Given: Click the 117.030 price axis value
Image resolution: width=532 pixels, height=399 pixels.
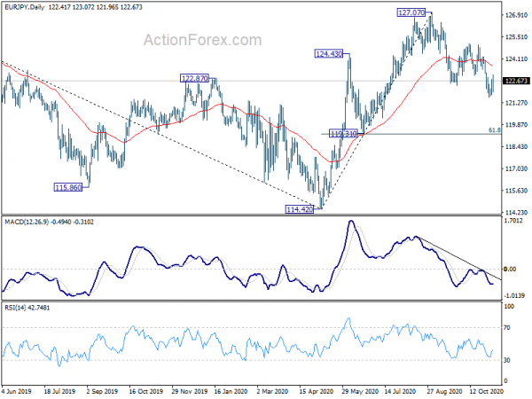Looking at the screenshot, I should 516,168.
